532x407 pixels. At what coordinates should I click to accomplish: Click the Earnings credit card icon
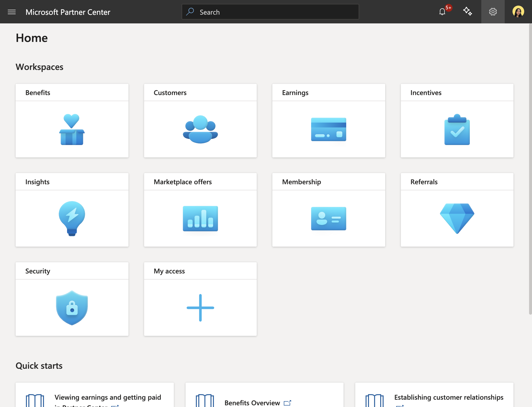click(329, 129)
